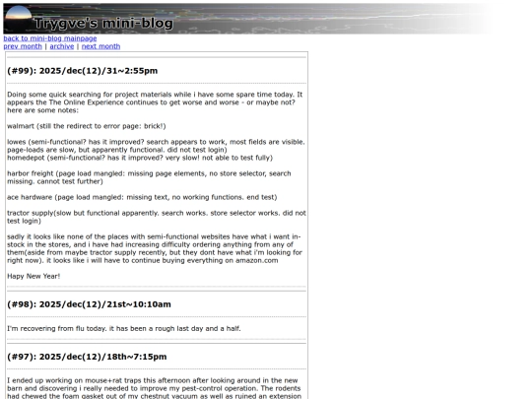Image resolution: width=532 pixels, height=399 pixels.
Task: Open the back to mini-blog mainpage link
Action: [50, 38]
